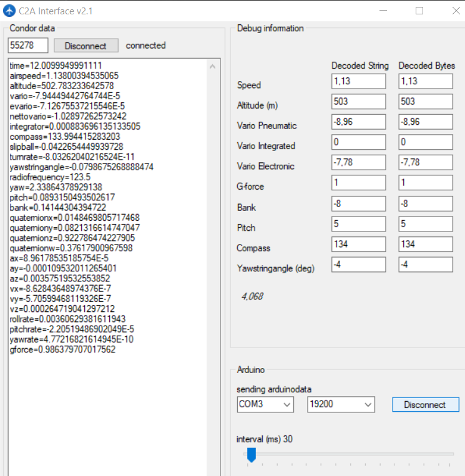Click the 'gforce=0.986379707017562' line
465x476 pixels.
point(62,349)
